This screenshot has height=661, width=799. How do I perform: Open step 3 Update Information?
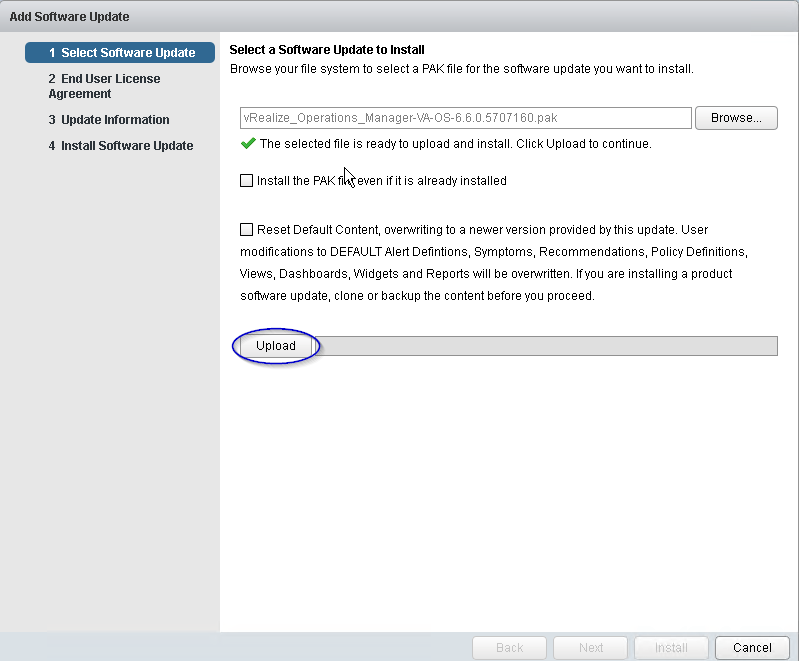click(x=109, y=120)
